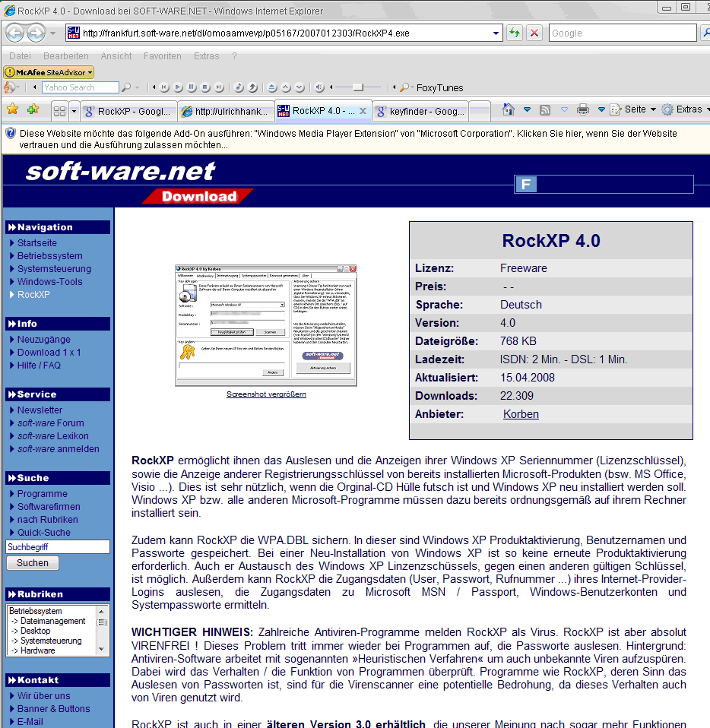
Task: Click the Favorites Center star icon
Action: coord(12,109)
